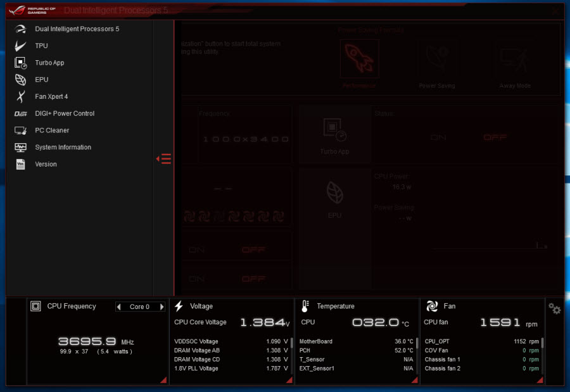Select previous core with left arrow
Viewport: 570px width, 392px height.
(118, 307)
